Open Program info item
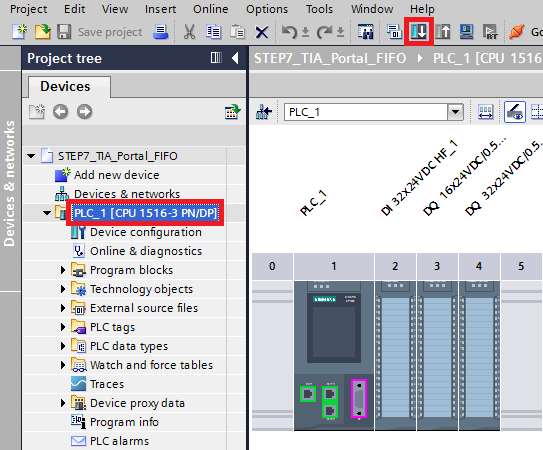The width and height of the screenshot is (543, 450). (124, 422)
